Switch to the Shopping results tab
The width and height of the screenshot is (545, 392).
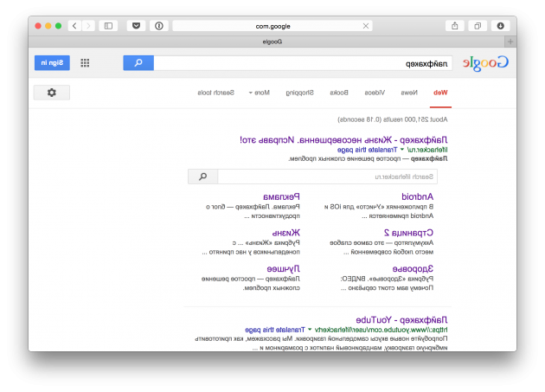(x=299, y=93)
